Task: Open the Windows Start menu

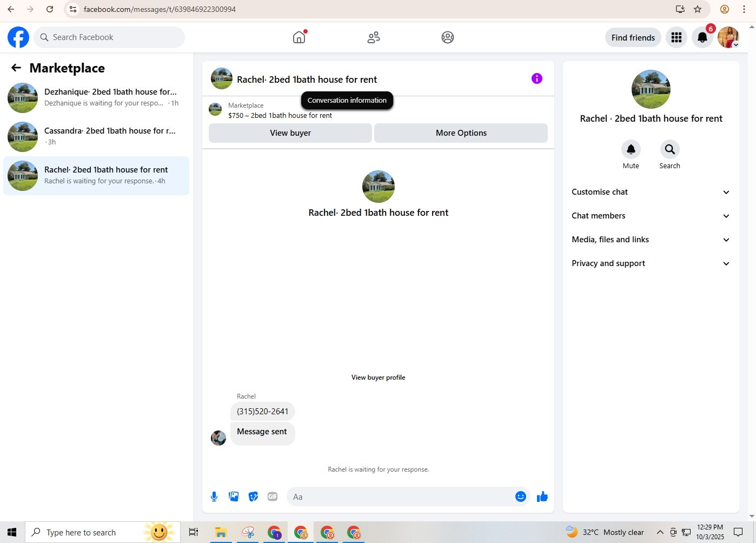Action: point(12,532)
